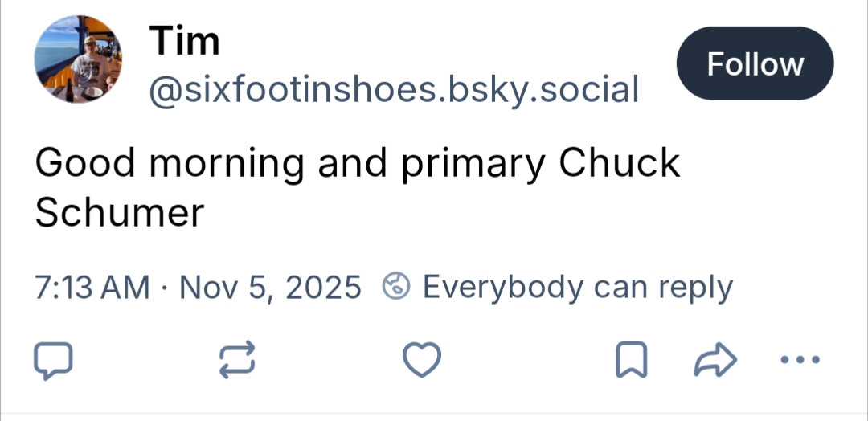
Task: Reply to Tim's post via speech bubble icon
Action: pos(53,361)
